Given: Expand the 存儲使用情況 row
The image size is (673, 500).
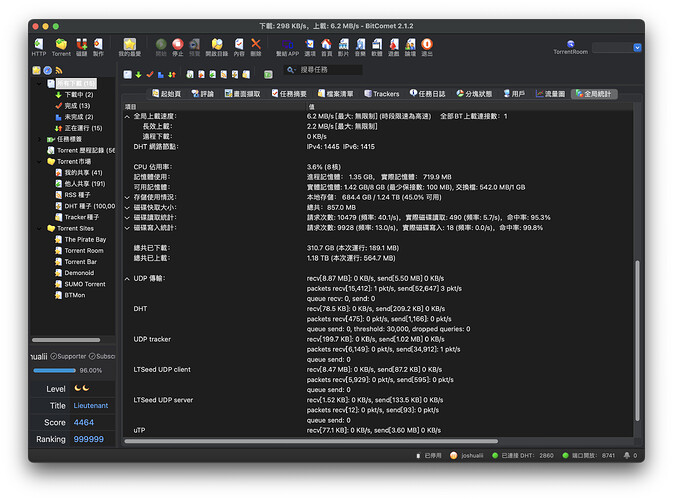Looking at the screenshot, I should [x=127, y=197].
